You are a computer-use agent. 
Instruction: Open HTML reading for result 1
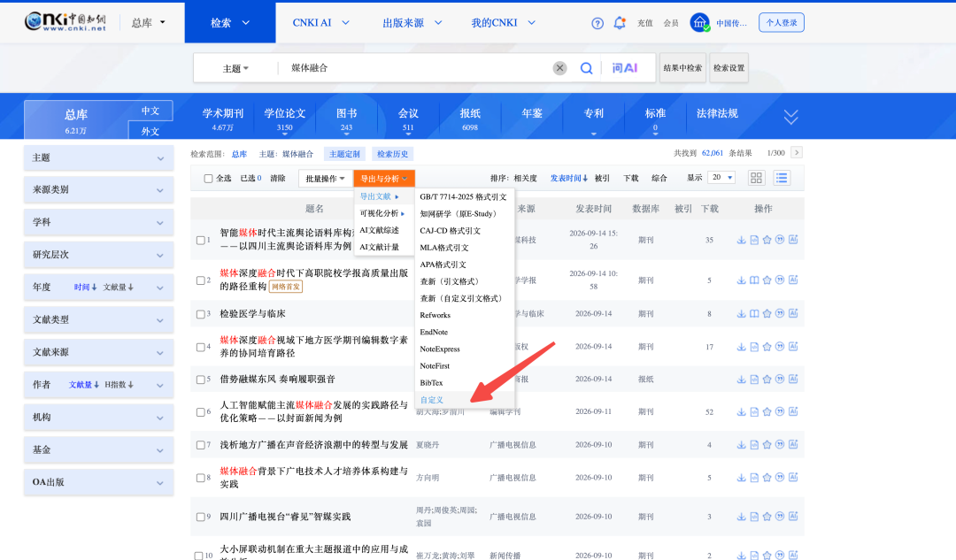point(754,240)
